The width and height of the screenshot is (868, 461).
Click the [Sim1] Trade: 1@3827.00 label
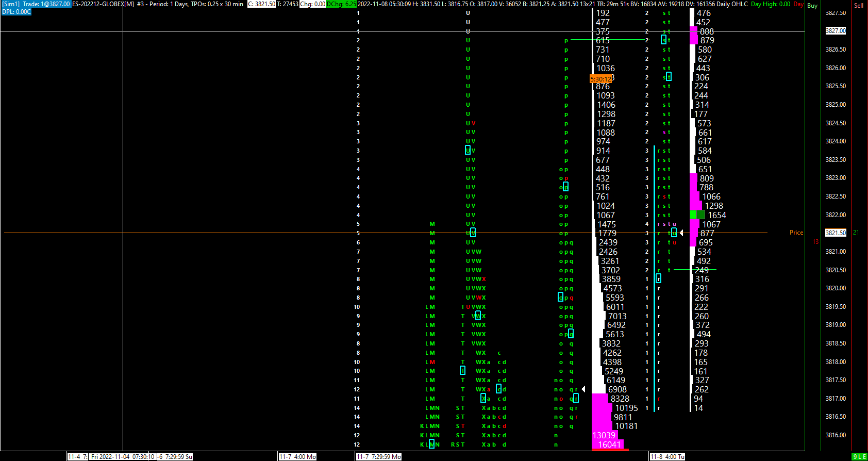coord(36,4)
